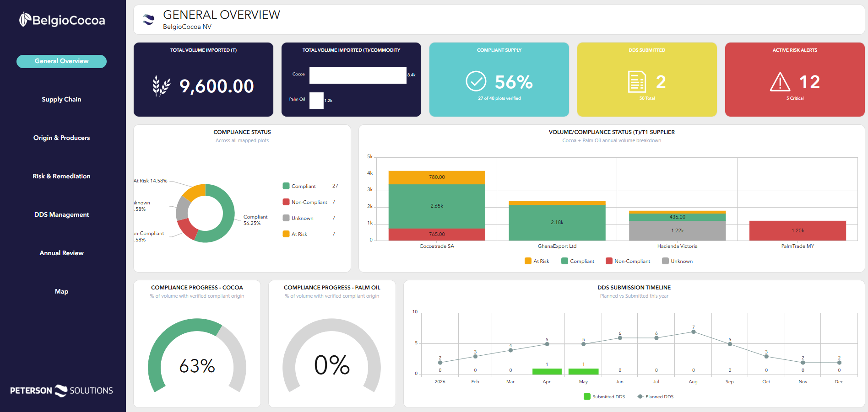Toggle the Non-Compliant legend entry in the donut chart

pyautogui.click(x=305, y=202)
